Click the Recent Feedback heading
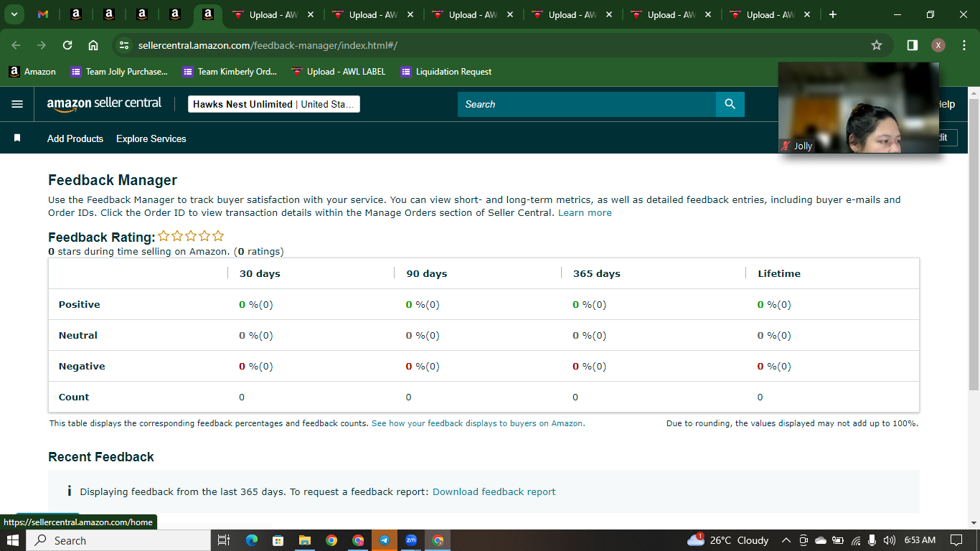 click(x=101, y=457)
